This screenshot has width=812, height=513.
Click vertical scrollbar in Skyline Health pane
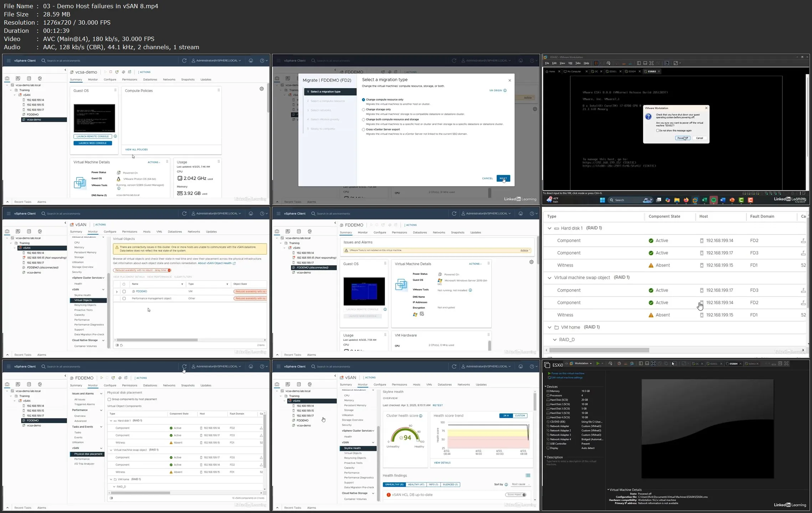[x=535, y=402]
